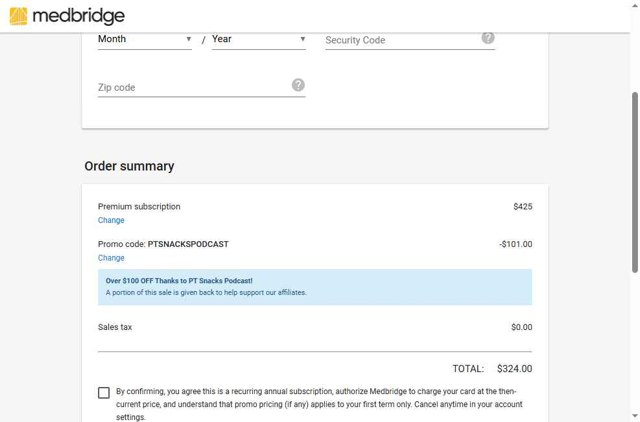Click the medbridge wordmark in the header
This screenshot has height=422, width=640.
[x=78, y=16]
